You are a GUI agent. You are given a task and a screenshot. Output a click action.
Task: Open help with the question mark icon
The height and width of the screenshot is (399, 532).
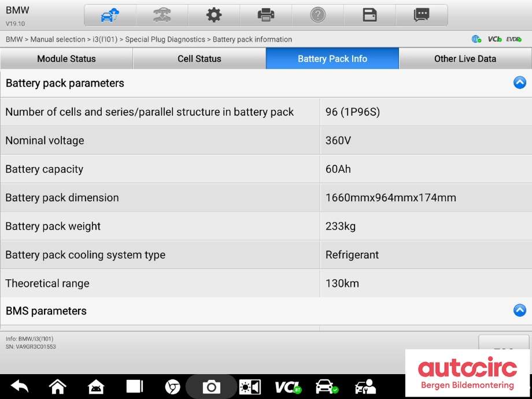[x=318, y=15]
